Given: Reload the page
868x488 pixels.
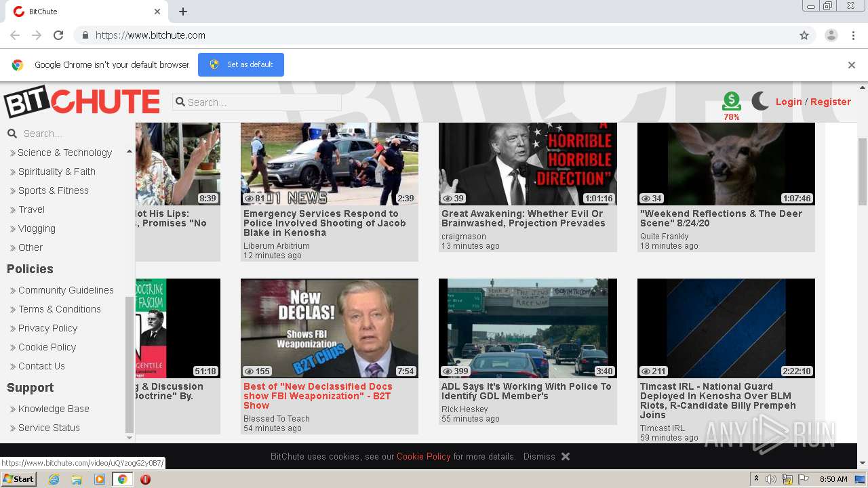Looking at the screenshot, I should (58, 35).
